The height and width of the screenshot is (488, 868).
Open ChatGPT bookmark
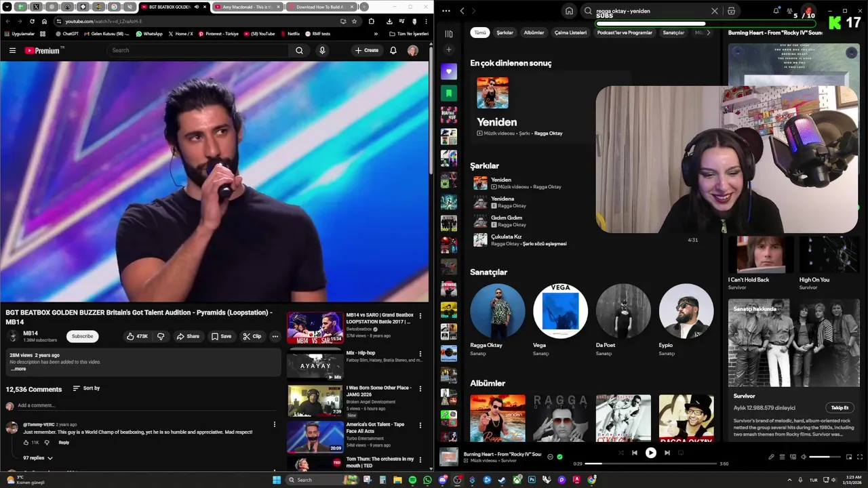click(66, 34)
